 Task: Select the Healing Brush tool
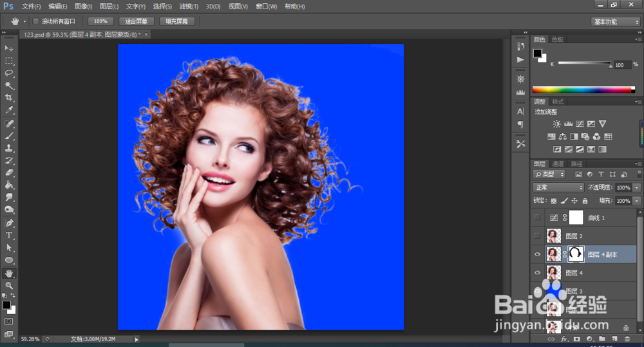pos(8,124)
